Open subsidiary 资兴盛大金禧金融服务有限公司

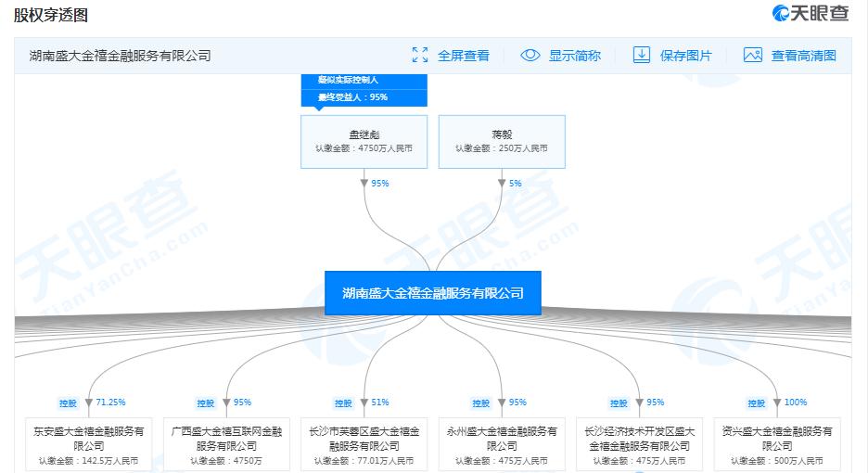click(x=777, y=445)
